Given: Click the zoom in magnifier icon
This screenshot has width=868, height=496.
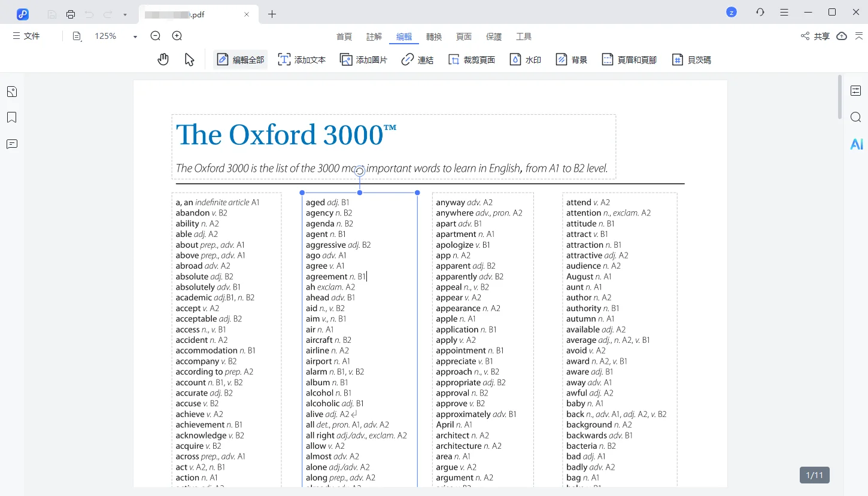Looking at the screenshot, I should click(x=177, y=36).
